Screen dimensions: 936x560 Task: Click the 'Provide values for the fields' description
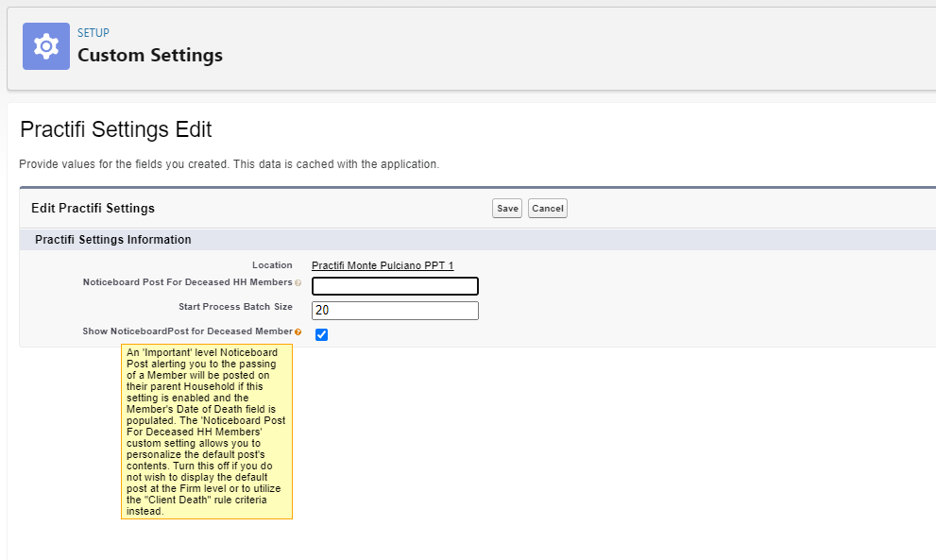[230, 164]
